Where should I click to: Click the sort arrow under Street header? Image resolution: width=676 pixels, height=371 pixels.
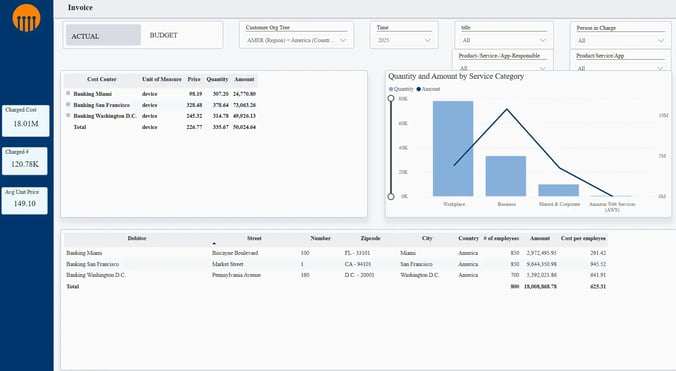tap(214, 243)
